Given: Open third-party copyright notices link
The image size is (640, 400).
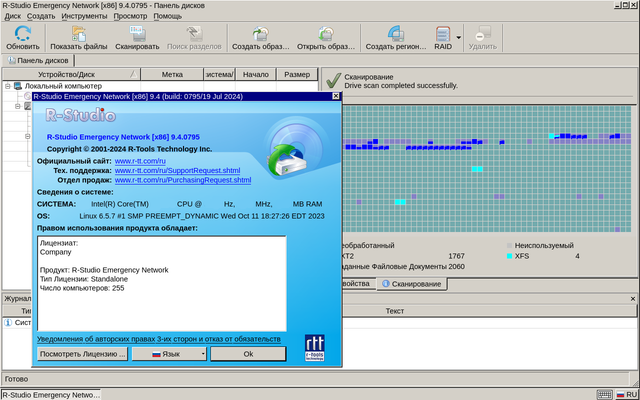Looking at the screenshot, I should pos(159,339).
